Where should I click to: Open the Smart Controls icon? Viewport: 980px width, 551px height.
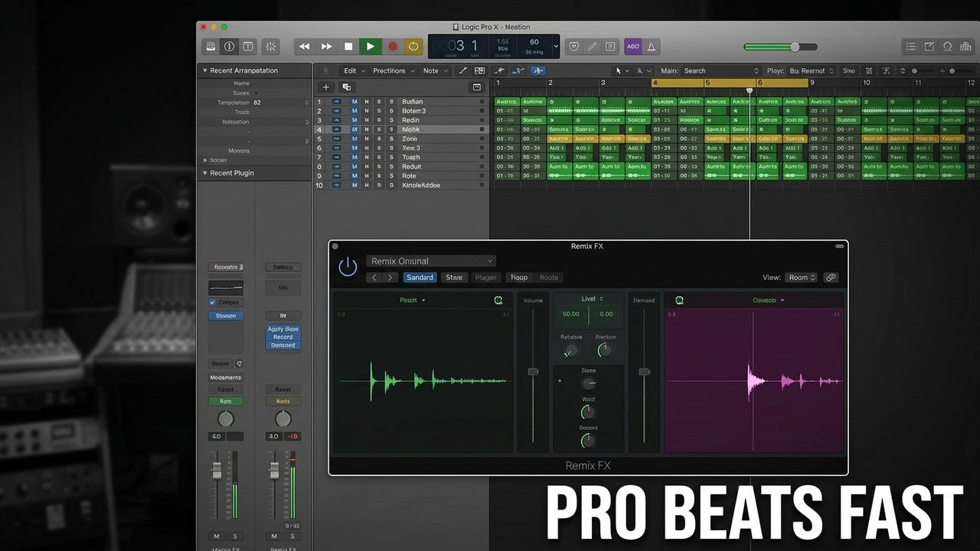click(270, 47)
